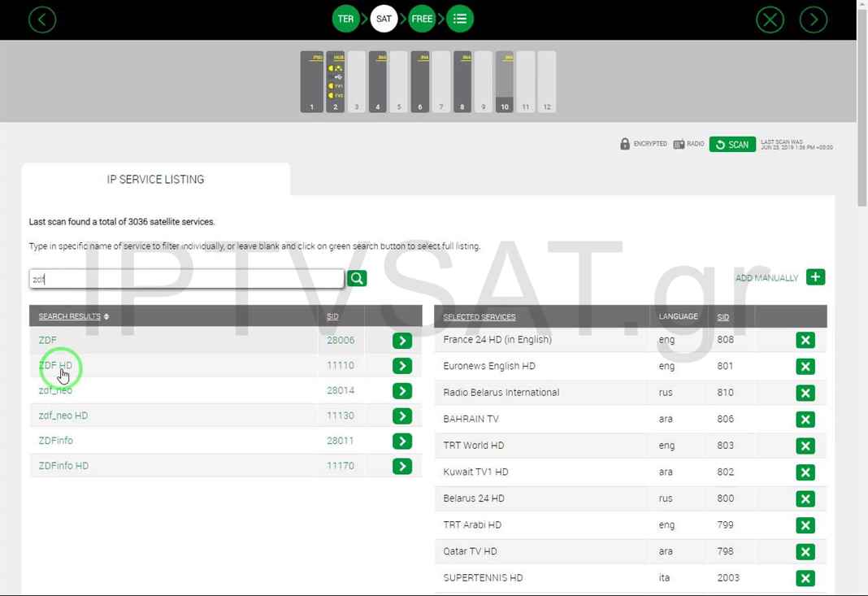Screen dimensions: 868x596
Task: Select the TER step in wizard
Action: point(345,19)
